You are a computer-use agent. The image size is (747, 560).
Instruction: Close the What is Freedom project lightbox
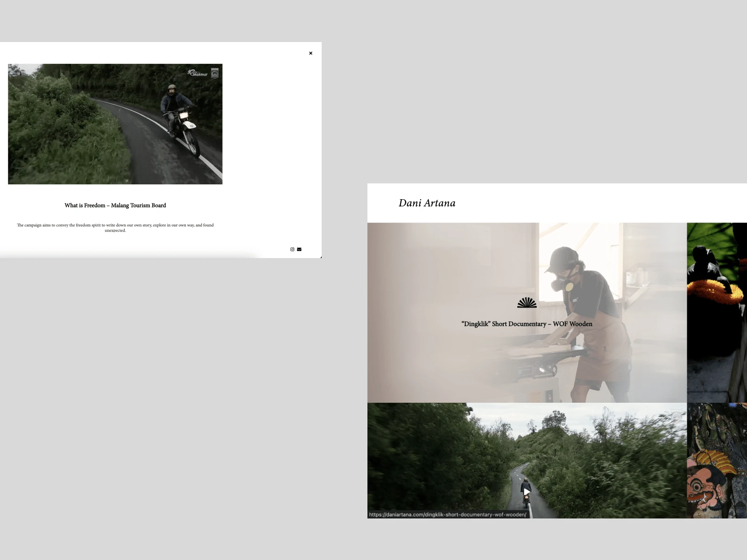tap(310, 53)
